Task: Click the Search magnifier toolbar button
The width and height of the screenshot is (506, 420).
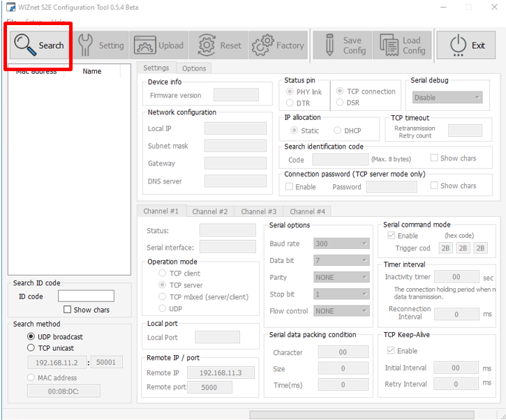Action: [x=39, y=45]
